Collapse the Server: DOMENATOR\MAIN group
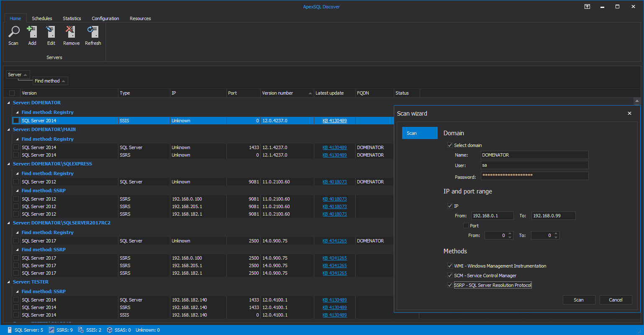644x335 pixels. (x=9, y=129)
